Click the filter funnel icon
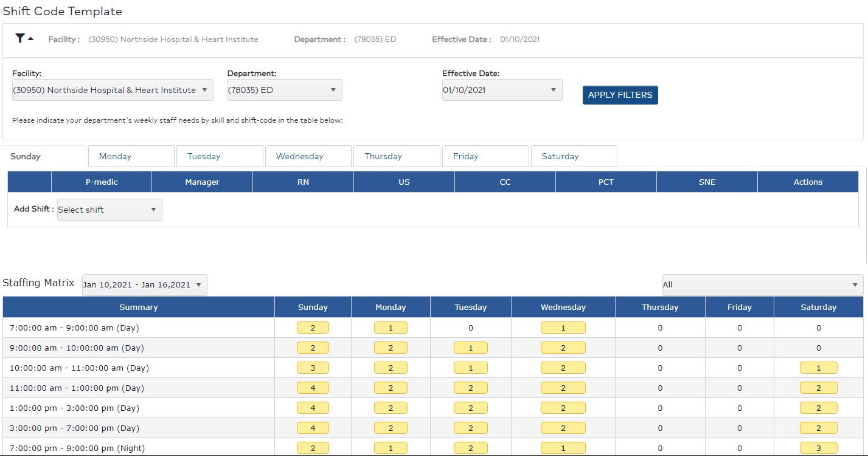Screen dimensions: 868x457 coord(20,38)
